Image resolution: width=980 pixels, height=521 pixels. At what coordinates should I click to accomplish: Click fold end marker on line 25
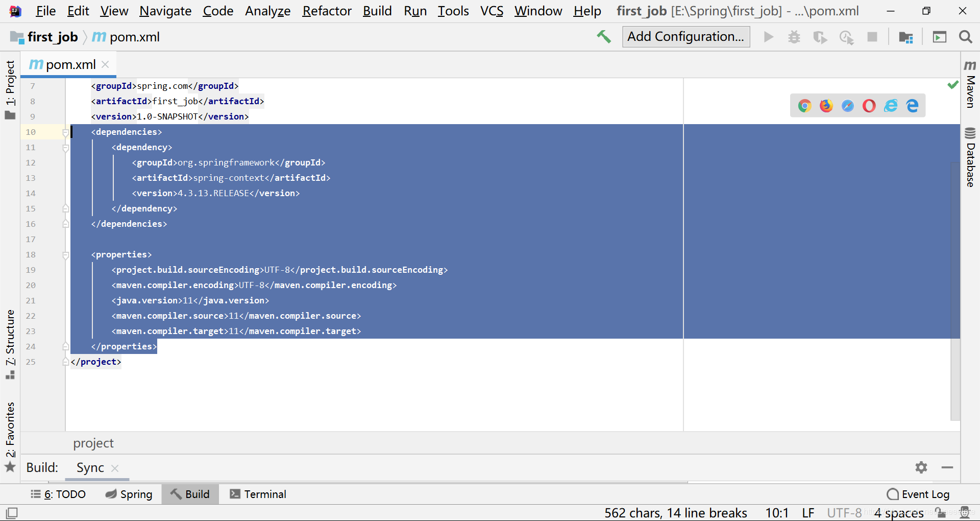point(65,362)
